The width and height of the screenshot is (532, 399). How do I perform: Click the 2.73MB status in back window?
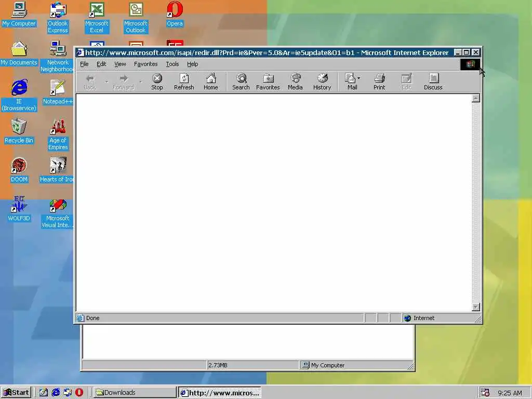click(x=218, y=365)
